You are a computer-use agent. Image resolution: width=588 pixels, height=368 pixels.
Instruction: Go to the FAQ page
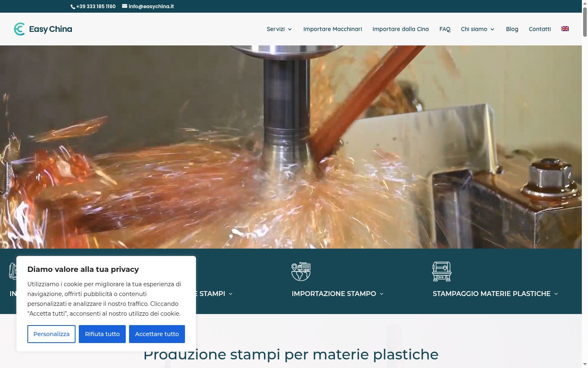(445, 29)
